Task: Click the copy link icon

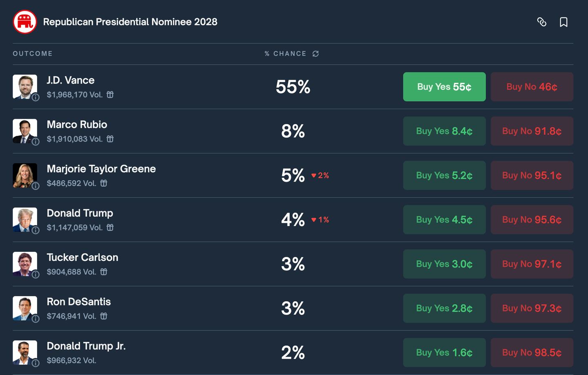Action: click(541, 22)
